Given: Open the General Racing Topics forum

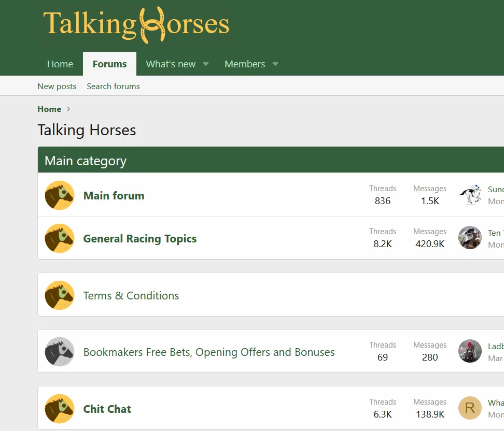Looking at the screenshot, I should pyautogui.click(x=140, y=239).
